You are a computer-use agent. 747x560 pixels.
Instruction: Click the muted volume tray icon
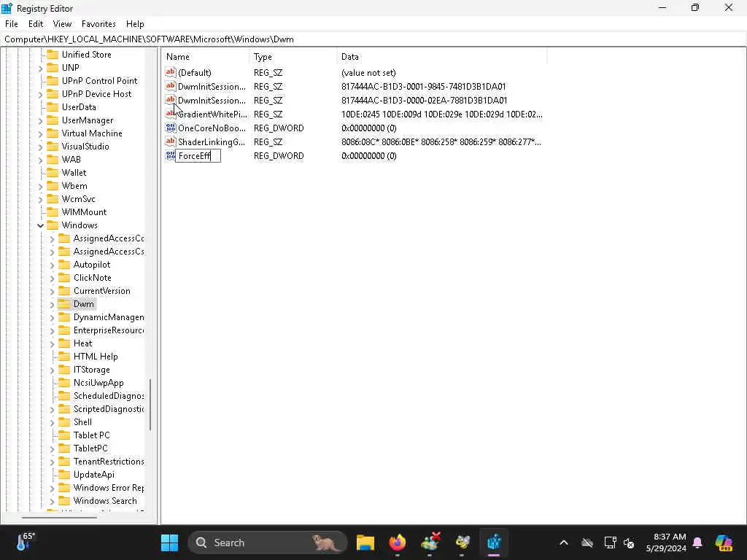click(x=629, y=542)
